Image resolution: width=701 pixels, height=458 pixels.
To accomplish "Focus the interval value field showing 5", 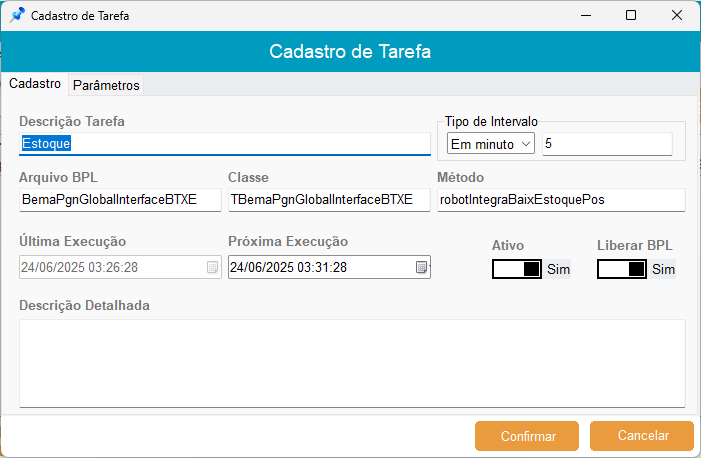I will [x=607, y=144].
